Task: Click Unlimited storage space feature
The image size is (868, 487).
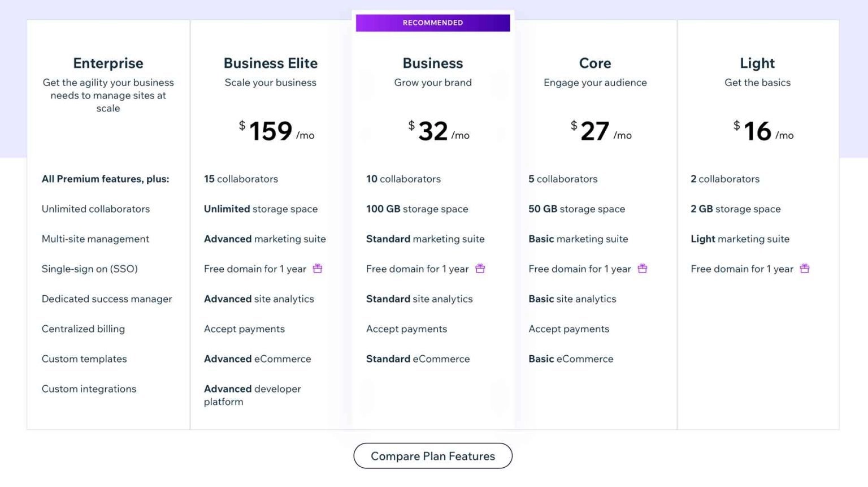Action: [261, 209]
